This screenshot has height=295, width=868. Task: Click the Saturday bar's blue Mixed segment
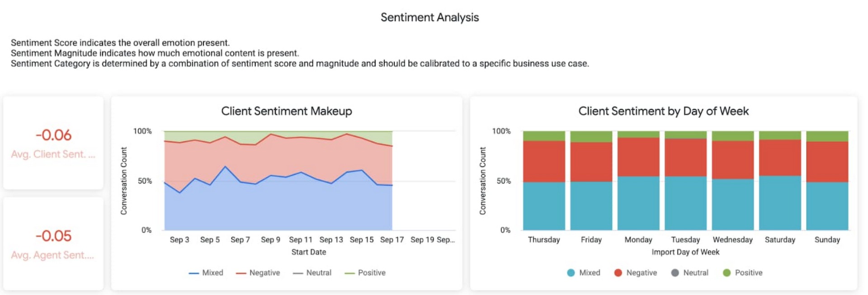pos(780,203)
